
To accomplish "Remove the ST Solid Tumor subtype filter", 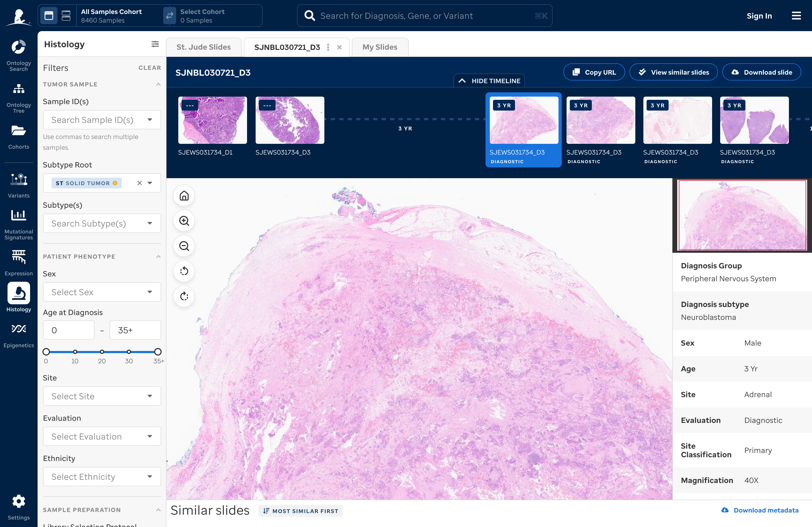I will pos(139,183).
